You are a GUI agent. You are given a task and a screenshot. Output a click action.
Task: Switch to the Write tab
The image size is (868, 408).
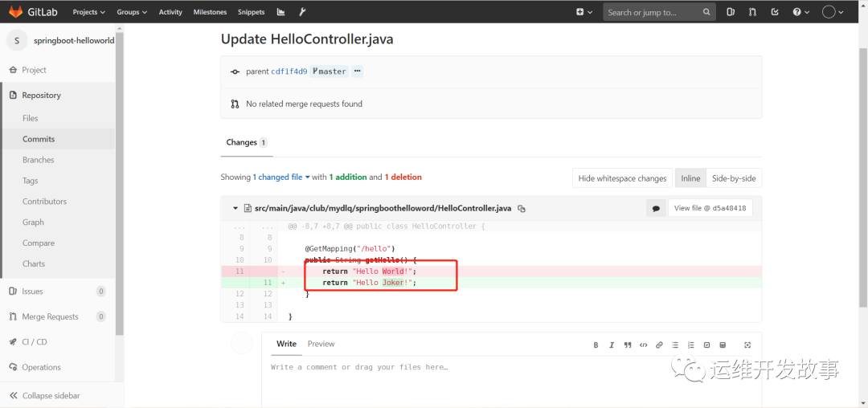(286, 344)
